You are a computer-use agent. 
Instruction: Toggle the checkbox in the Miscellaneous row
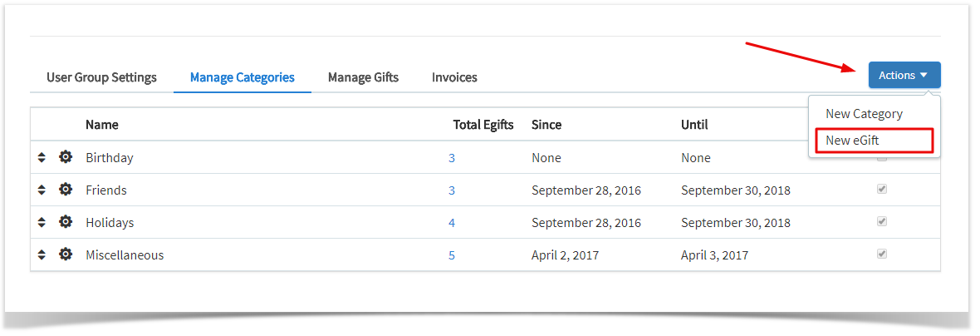point(882,254)
